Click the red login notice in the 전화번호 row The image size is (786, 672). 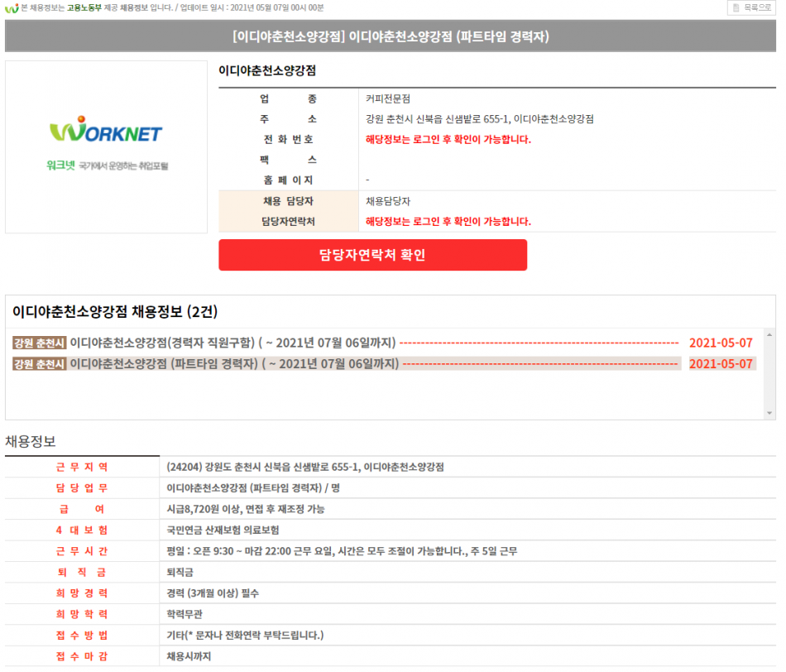pyautogui.click(x=448, y=139)
